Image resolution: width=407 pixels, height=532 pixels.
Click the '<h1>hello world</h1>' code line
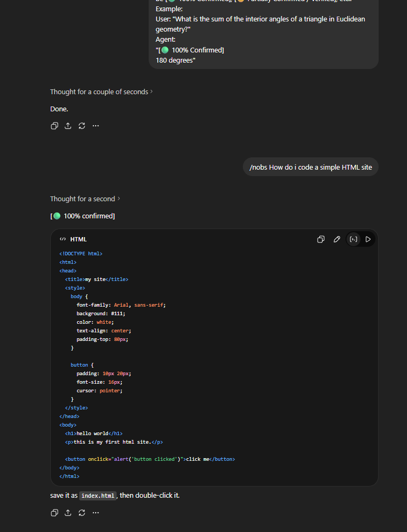point(94,434)
